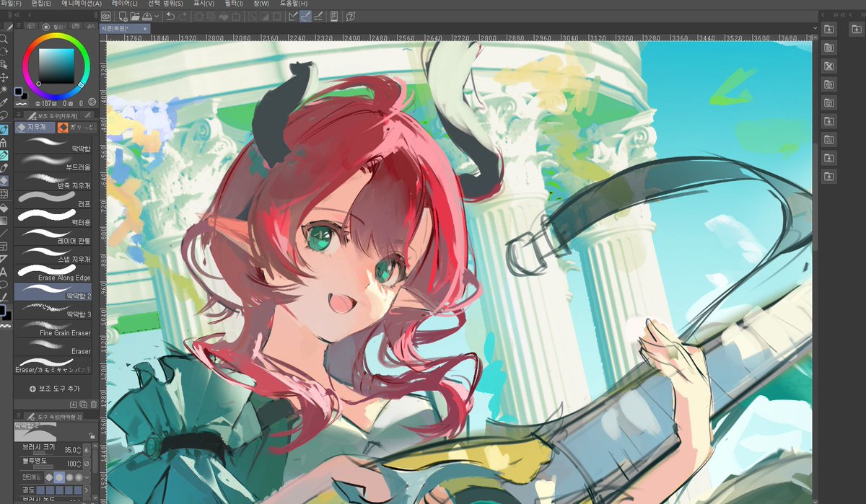Open the 파일(F) menu
Image resolution: width=866 pixels, height=504 pixels.
click(x=10, y=4)
